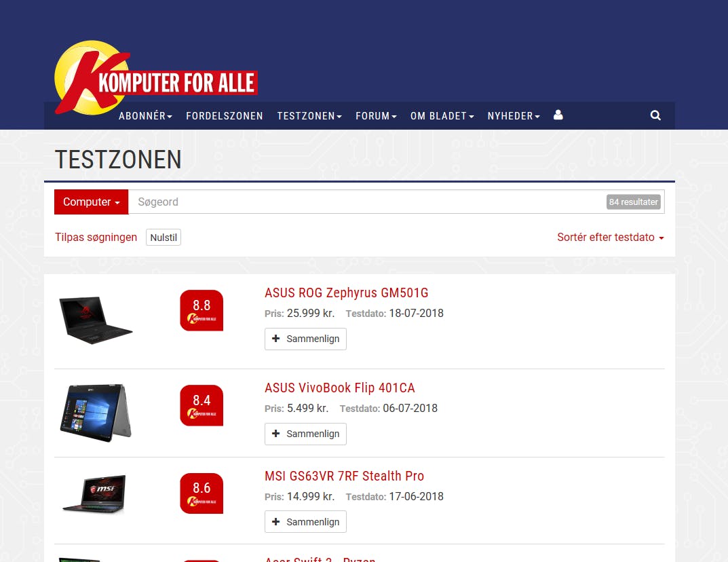Click the Søgeord search field
The width and height of the screenshot is (728, 562).
coord(367,202)
